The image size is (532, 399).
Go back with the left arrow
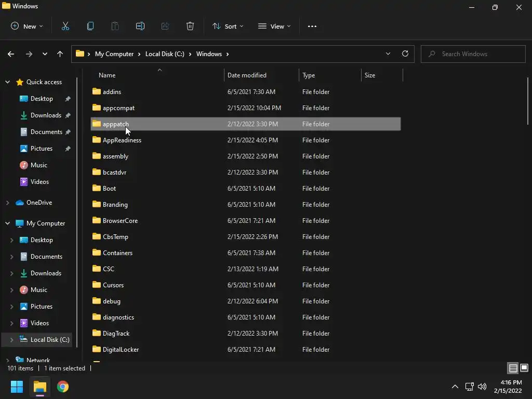coord(11,54)
